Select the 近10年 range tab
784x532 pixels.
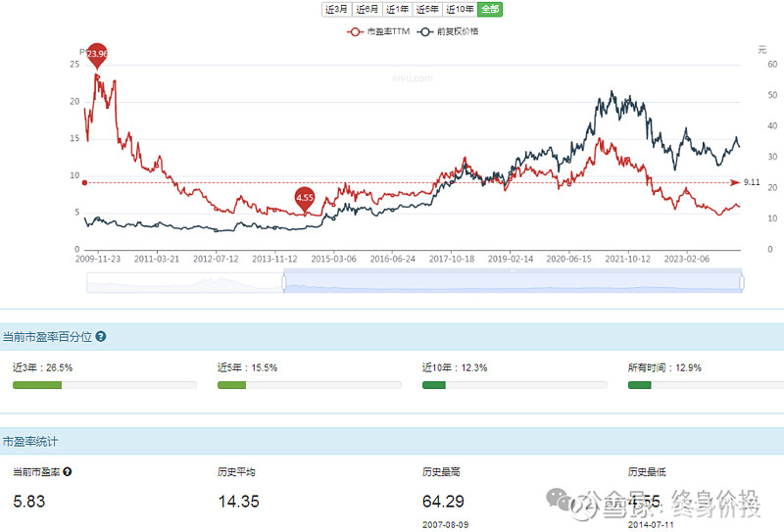460,10
